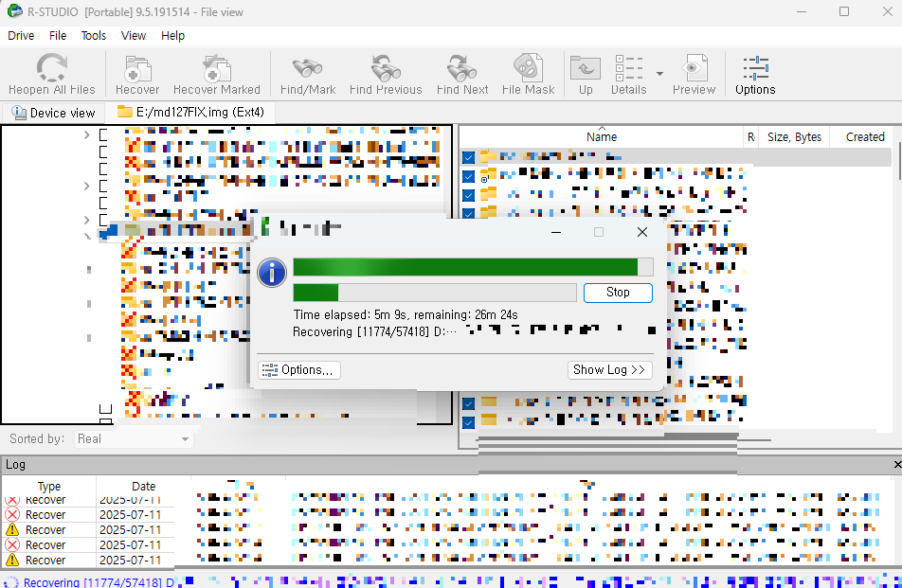Sort the file list by Name column
The image size is (902, 588).
coord(601,136)
